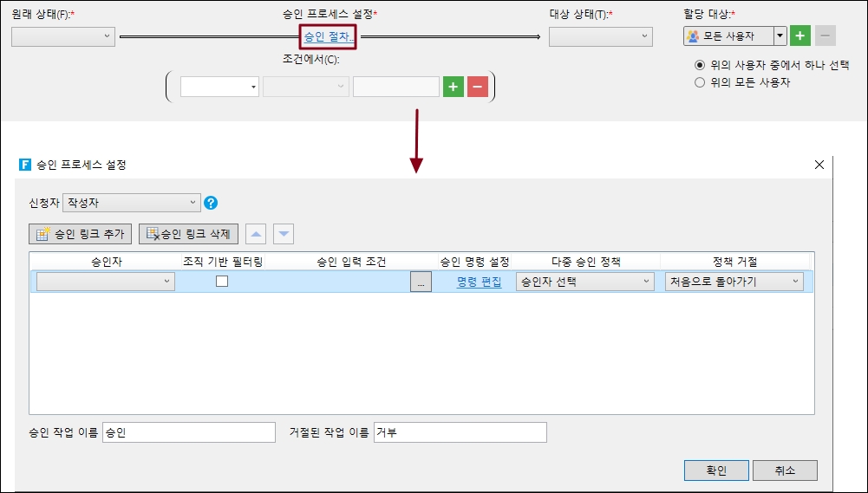Open the 명령 편집 link

coord(479,282)
